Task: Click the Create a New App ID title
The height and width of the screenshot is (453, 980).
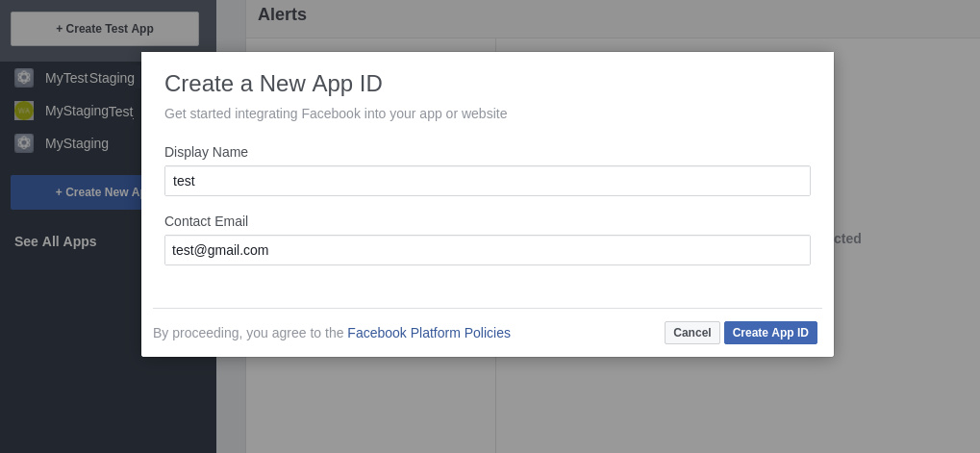Action: (273, 83)
